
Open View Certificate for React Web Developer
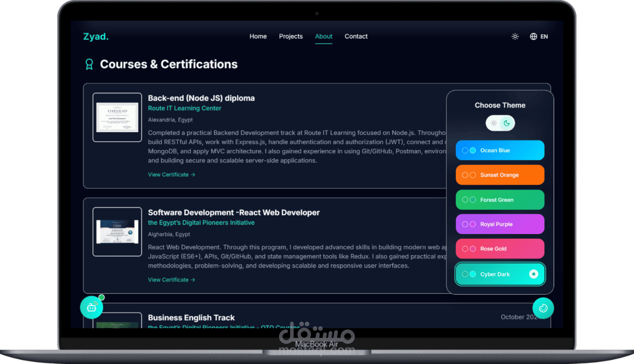172,280
